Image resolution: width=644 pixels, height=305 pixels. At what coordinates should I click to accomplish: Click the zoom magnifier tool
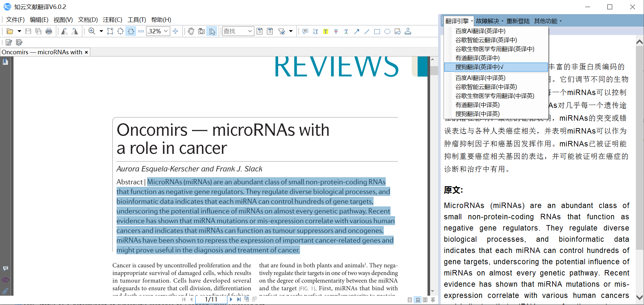click(92, 31)
